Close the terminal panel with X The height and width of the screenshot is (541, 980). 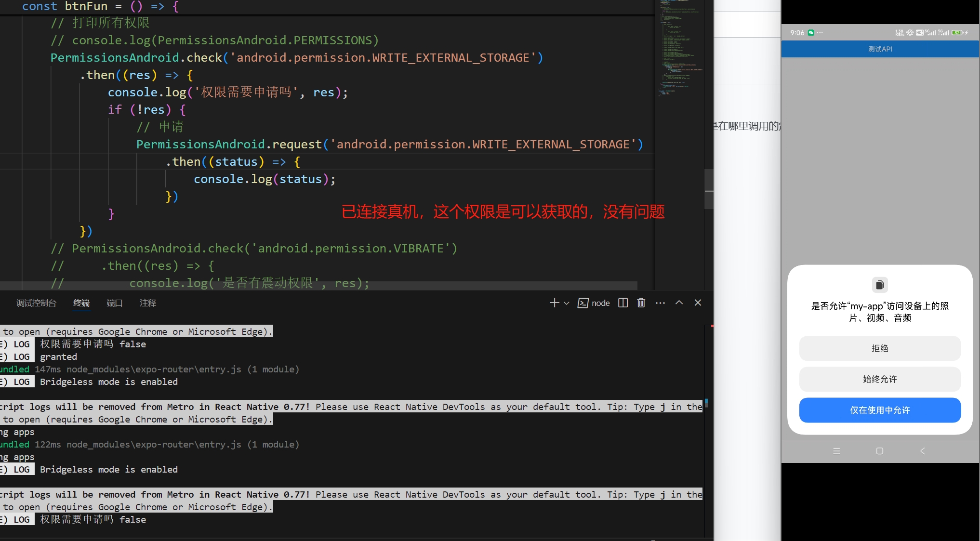(698, 303)
